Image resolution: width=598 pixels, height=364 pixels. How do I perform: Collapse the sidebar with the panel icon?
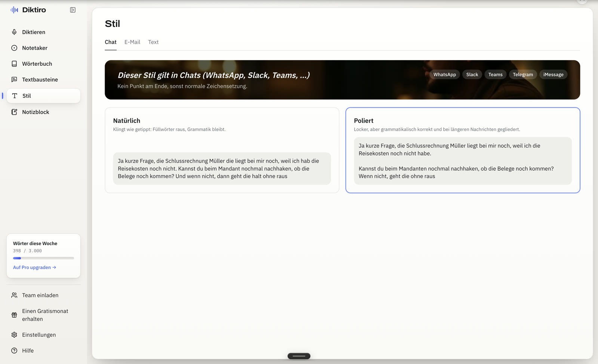click(73, 10)
